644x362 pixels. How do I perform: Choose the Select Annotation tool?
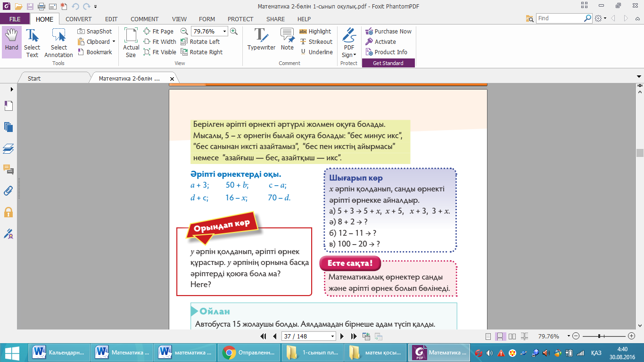[x=58, y=42]
